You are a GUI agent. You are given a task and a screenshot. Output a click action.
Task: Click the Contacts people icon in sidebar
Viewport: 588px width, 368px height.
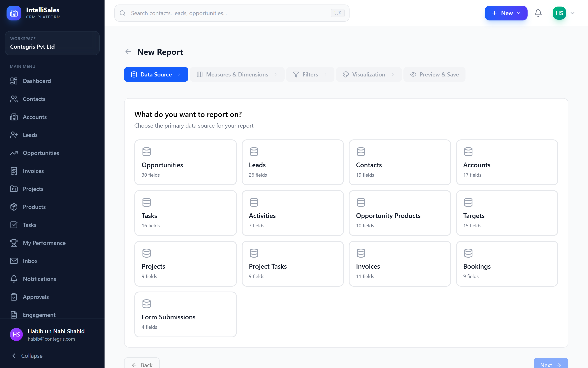point(14,99)
